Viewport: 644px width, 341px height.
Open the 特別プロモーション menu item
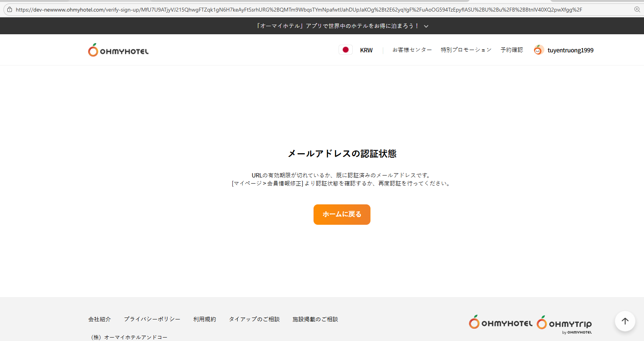click(x=466, y=50)
